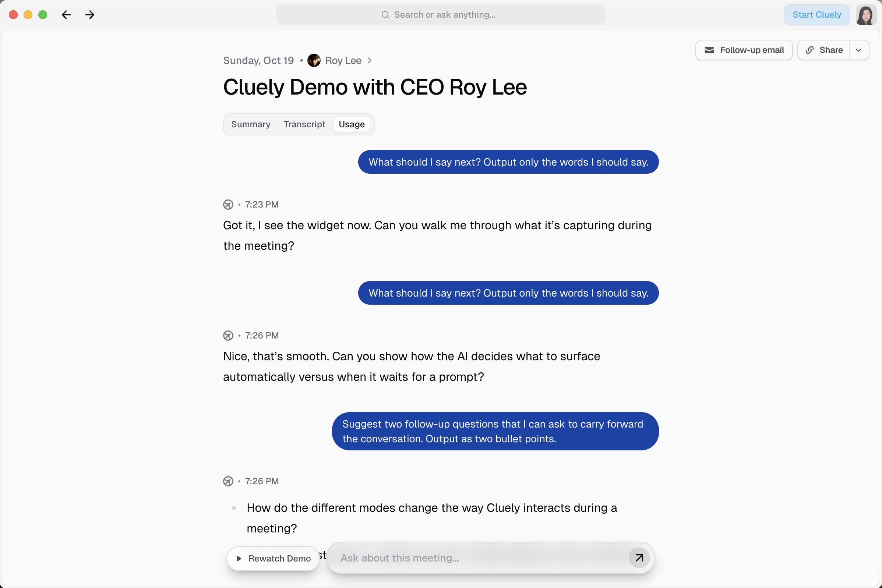Click the Start Cluely button
The width and height of the screenshot is (882, 588).
817,15
